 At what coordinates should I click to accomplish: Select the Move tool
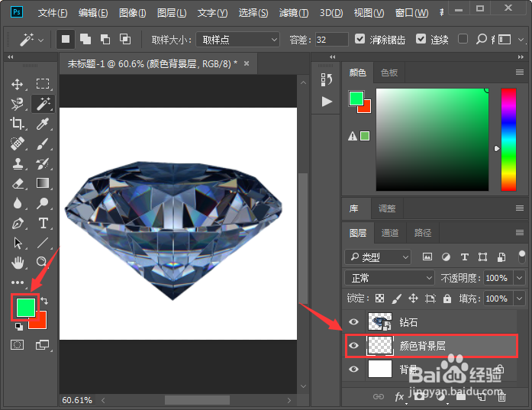point(18,84)
